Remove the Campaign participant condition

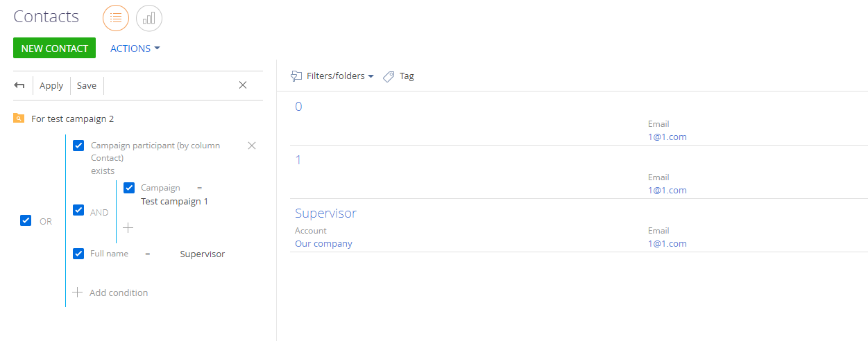252,146
